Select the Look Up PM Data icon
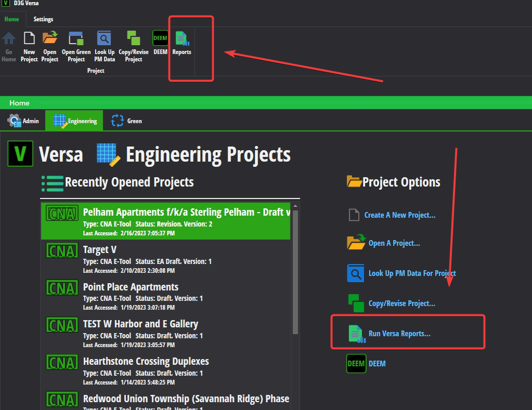 coord(104,38)
